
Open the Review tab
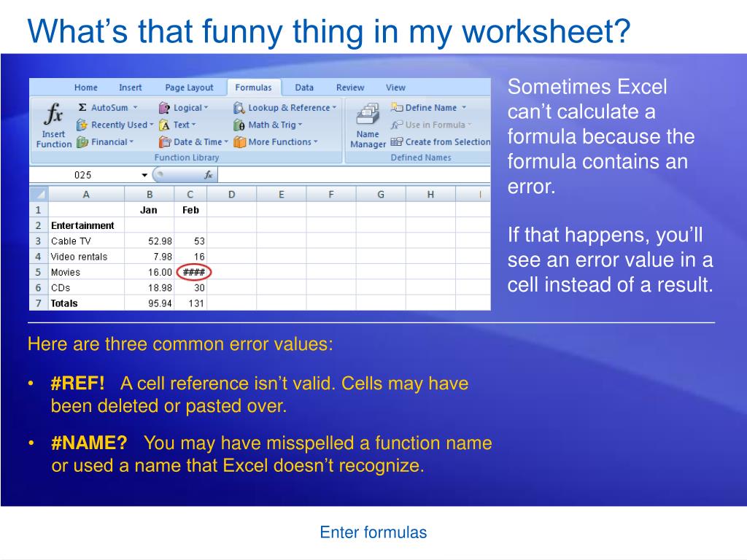[350, 87]
